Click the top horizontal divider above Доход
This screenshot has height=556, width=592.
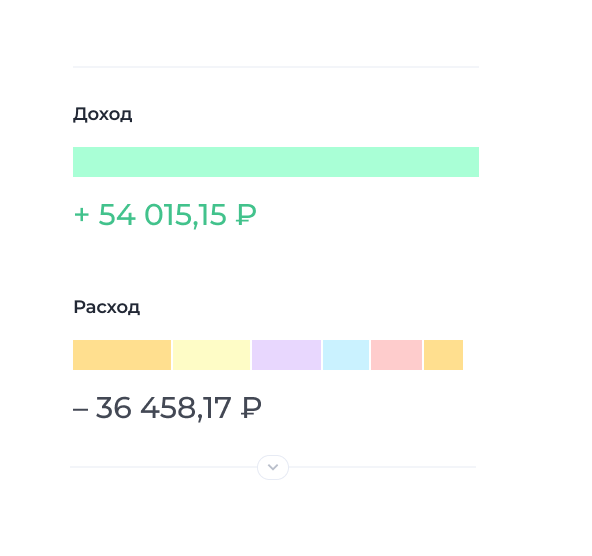[276, 67]
